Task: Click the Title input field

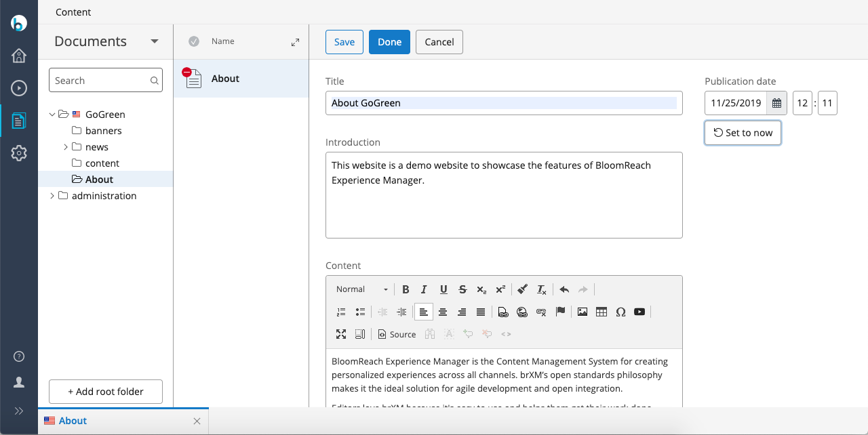Action: (504, 103)
